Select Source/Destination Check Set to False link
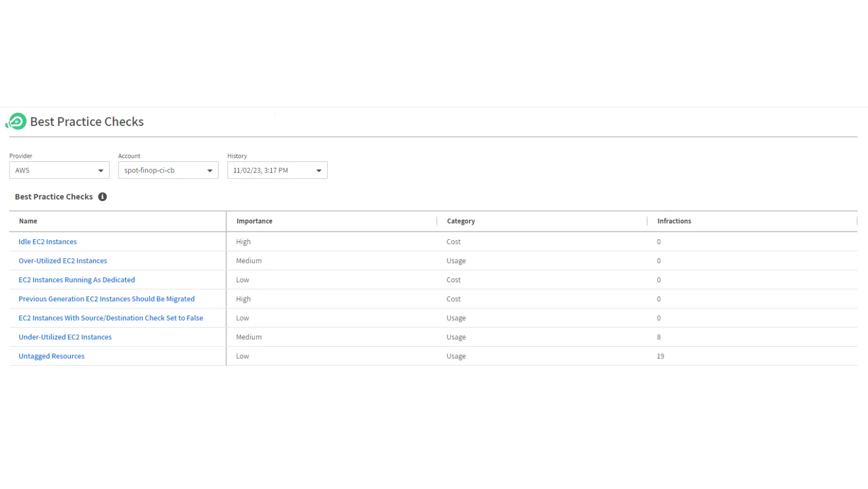 (111, 318)
